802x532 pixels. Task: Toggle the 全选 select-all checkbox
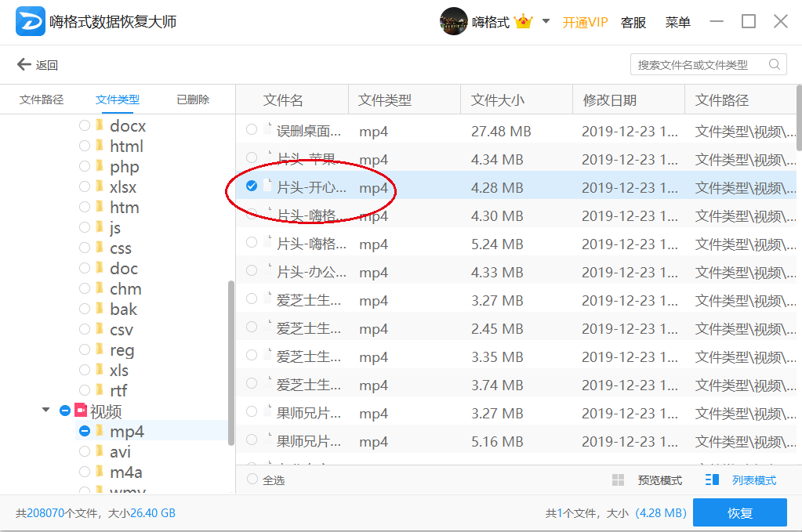coord(252,479)
